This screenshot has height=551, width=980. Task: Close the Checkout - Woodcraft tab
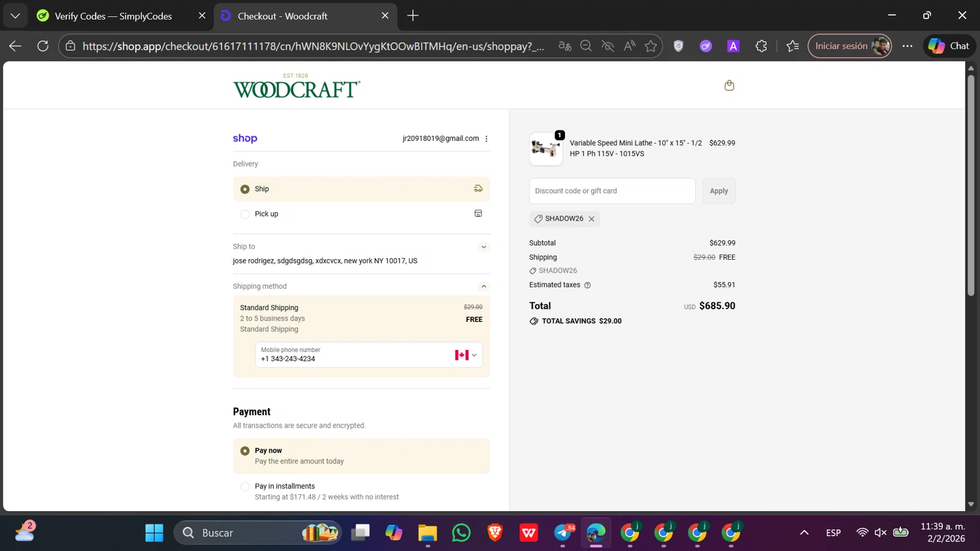tap(385, 16)
